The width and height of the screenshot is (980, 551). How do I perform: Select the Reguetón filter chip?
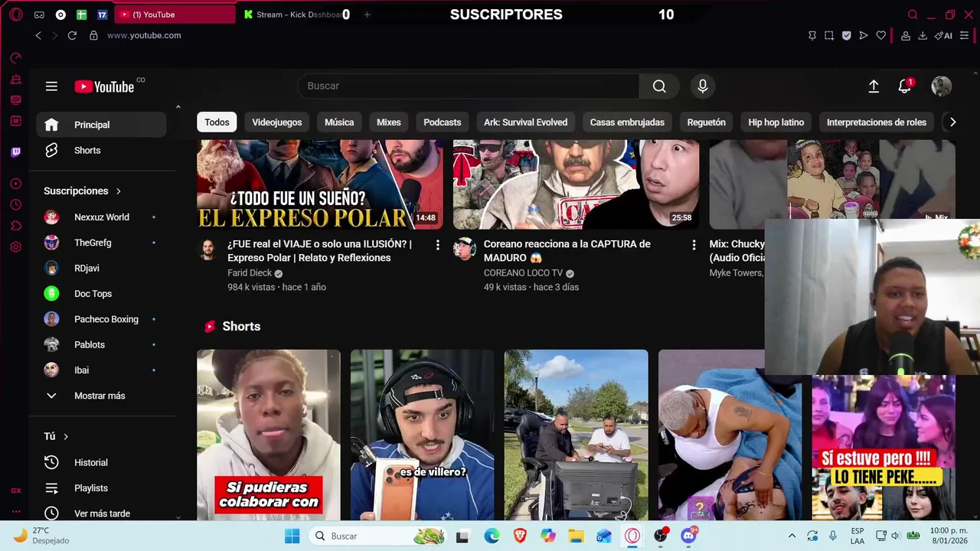[706, 122]
